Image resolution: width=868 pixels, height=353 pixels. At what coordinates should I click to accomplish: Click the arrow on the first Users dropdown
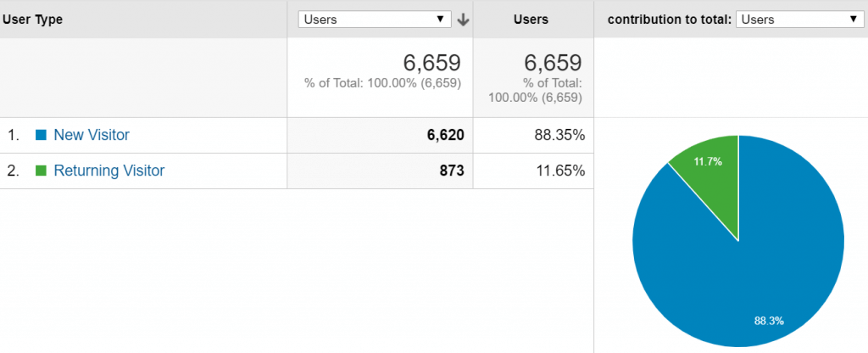click(x=440, y=20)
